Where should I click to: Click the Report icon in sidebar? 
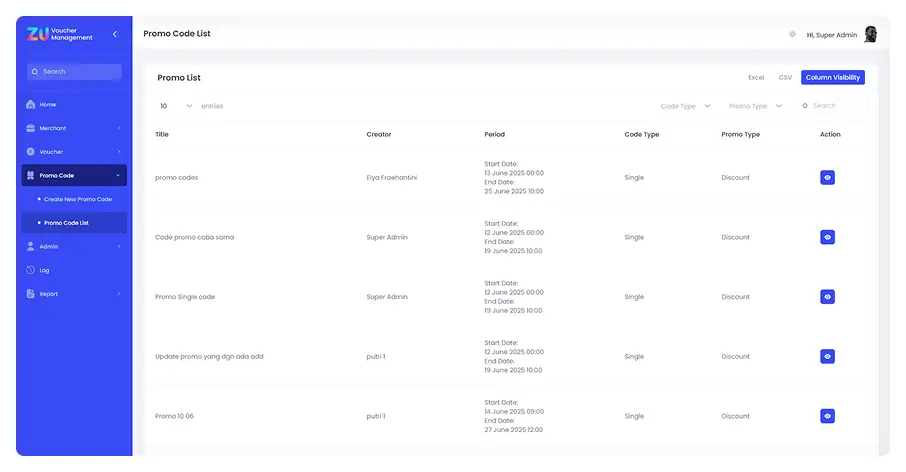coord(31,294)
